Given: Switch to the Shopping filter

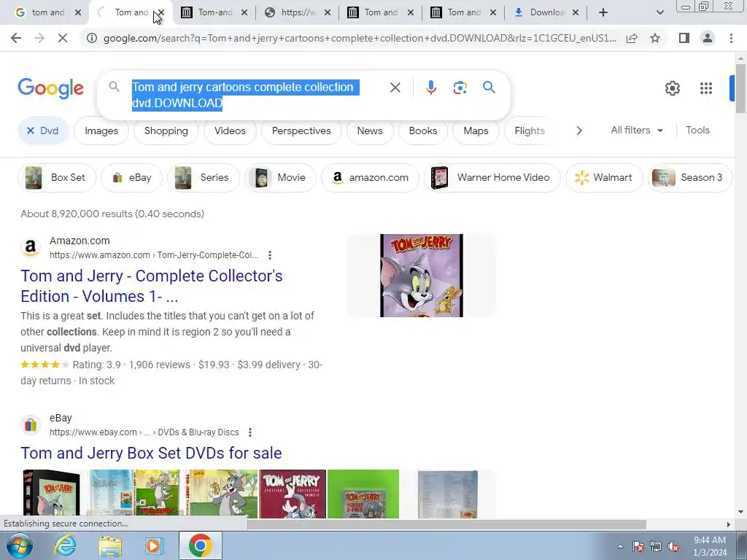Looking at the screenshot, I should pos(166,131).
